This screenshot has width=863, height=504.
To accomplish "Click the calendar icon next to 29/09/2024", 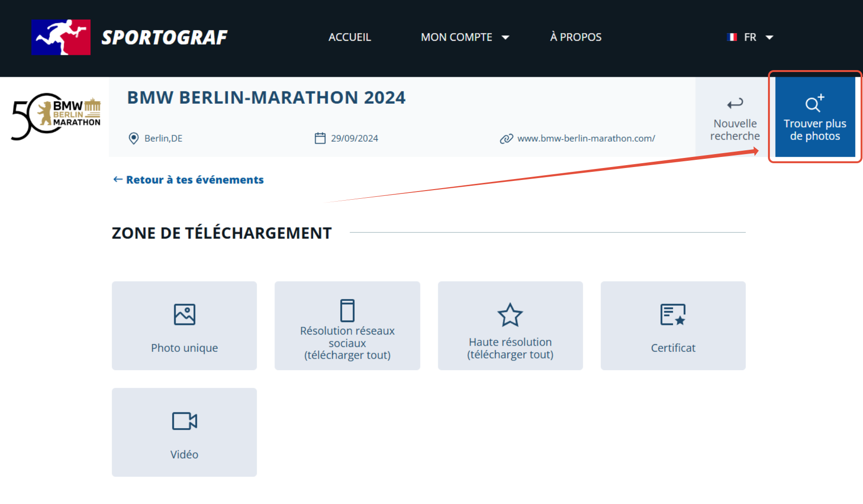I will pos(320,138).
